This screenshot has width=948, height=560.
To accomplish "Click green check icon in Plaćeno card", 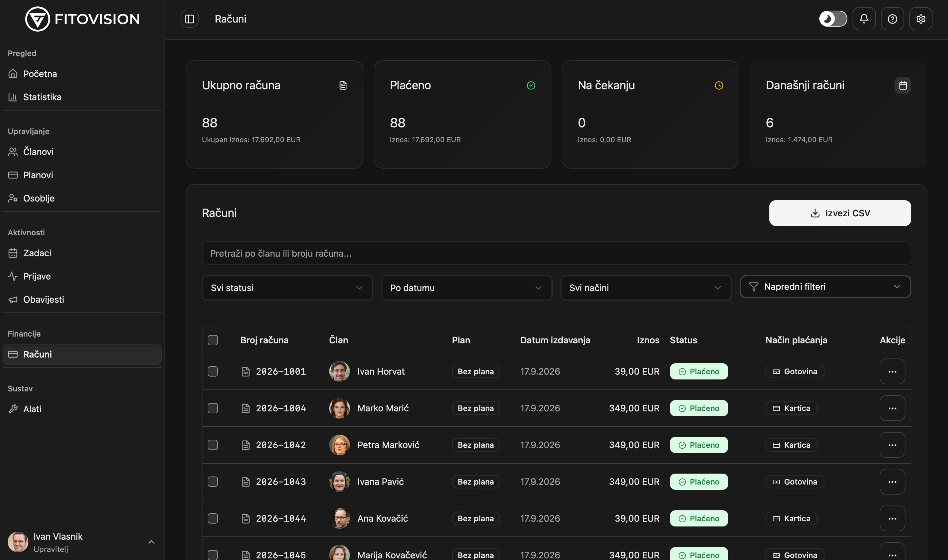I will tap(531, 85).
